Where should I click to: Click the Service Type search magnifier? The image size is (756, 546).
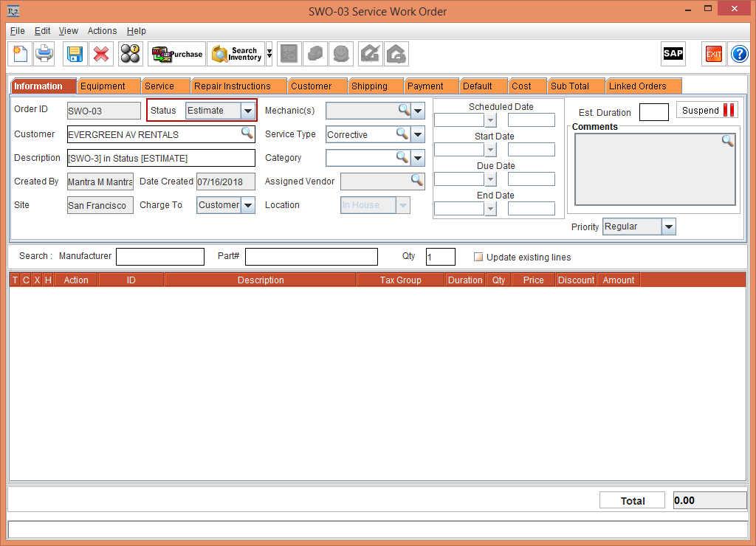(x=401, y=134)
